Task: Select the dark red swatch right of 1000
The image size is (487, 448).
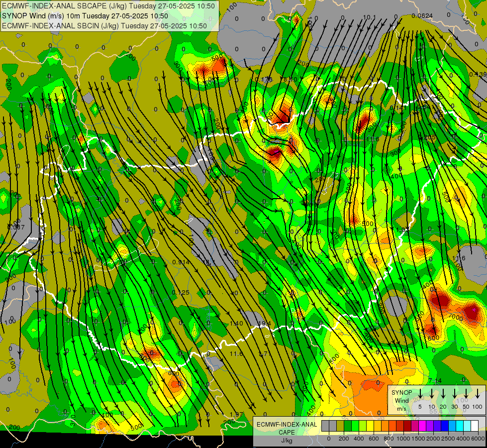Action: [x=407, y=426]
